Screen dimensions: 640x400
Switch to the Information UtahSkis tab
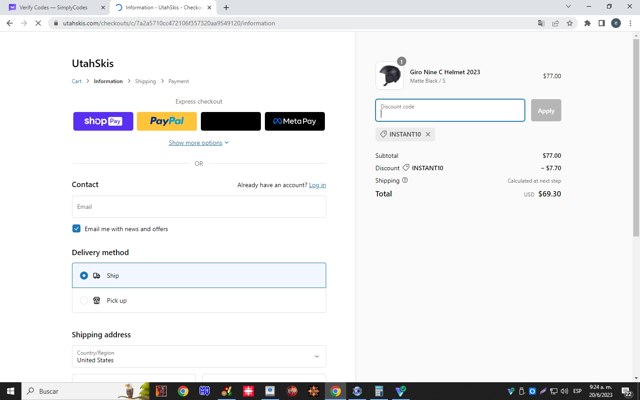point(163,7)
